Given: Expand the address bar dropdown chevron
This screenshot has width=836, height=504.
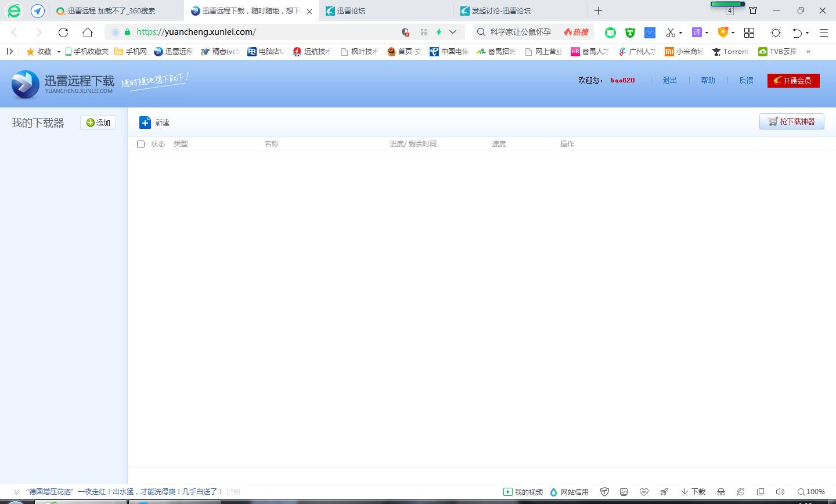Looking at the screenshot, I should [x=453, y=33].
